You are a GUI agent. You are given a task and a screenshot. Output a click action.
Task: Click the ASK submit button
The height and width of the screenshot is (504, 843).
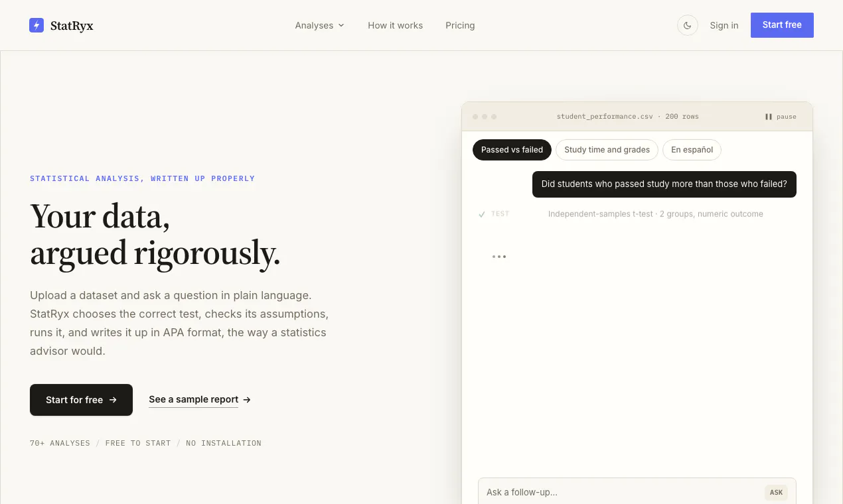click(x=776, y=492)
